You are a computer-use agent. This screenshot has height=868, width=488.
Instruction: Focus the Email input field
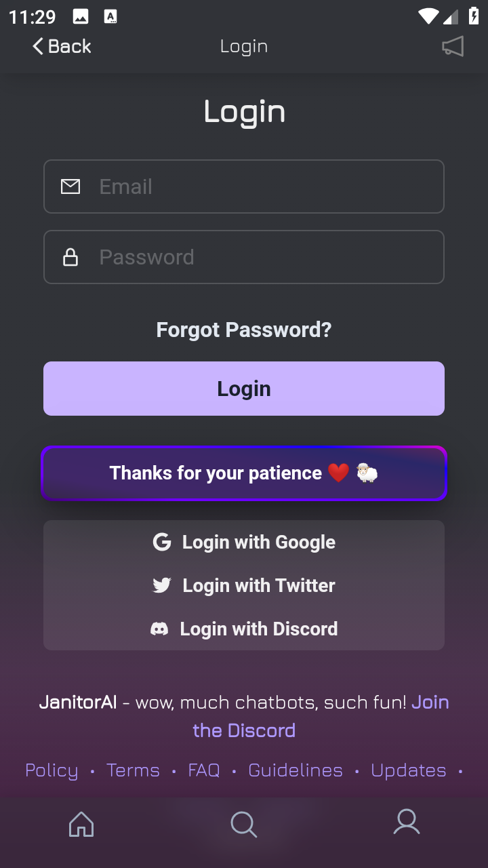pyautogui.click(x=264, y=186)
